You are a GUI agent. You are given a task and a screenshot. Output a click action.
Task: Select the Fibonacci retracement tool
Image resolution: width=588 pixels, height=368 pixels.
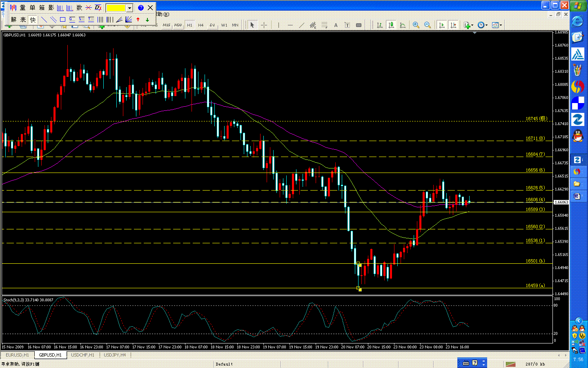pyautogui.click(x=325, y=25)
